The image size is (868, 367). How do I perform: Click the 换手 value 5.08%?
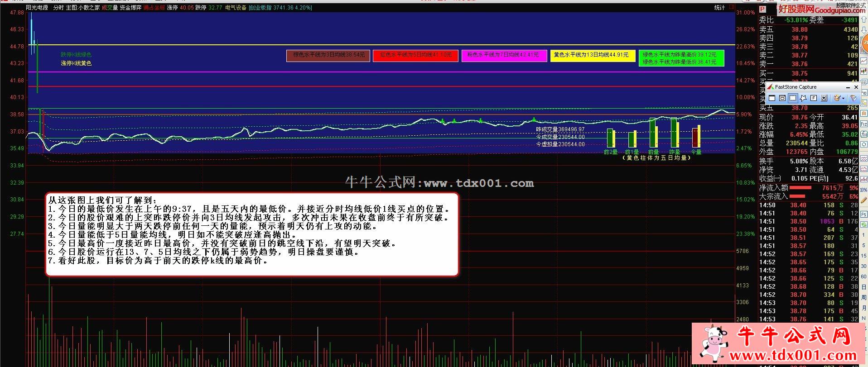(798, 161)
